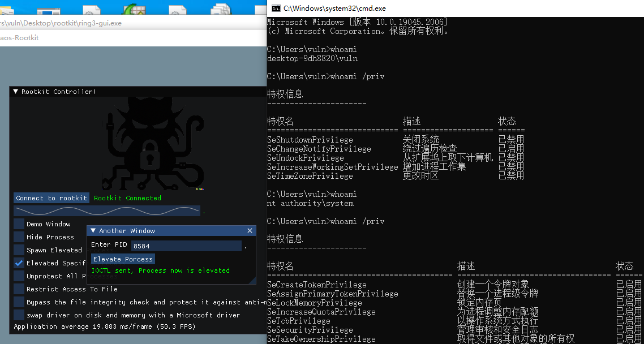This screenshot has width=644, height=344.
Task: Tick the swap driver on disk checkbox
Action: click(19, 315)
